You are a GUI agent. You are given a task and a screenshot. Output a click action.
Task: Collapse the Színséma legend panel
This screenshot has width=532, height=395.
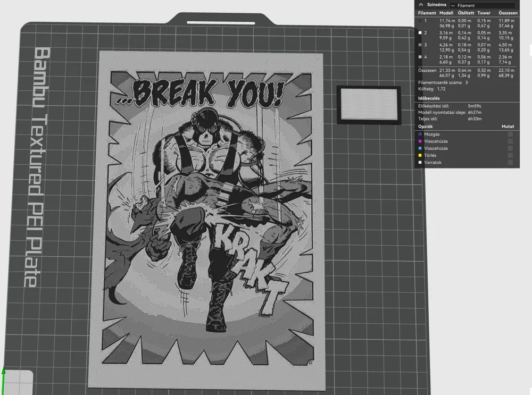(x=421, y=5)
